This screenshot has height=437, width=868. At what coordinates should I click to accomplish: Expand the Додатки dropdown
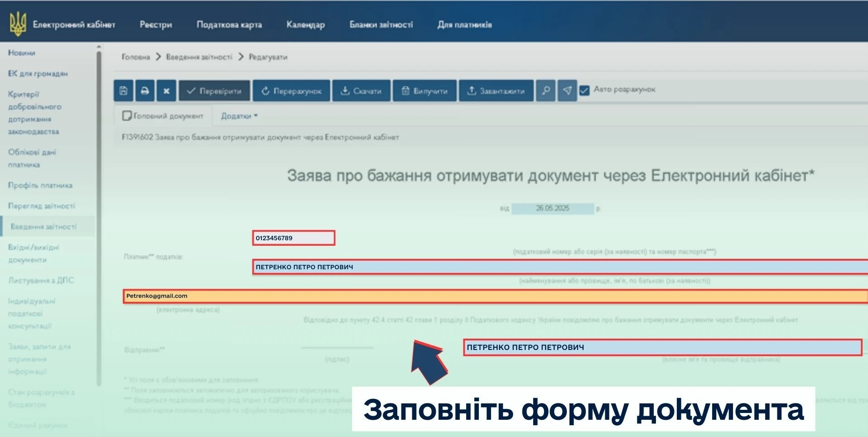(x=239, y=116)
